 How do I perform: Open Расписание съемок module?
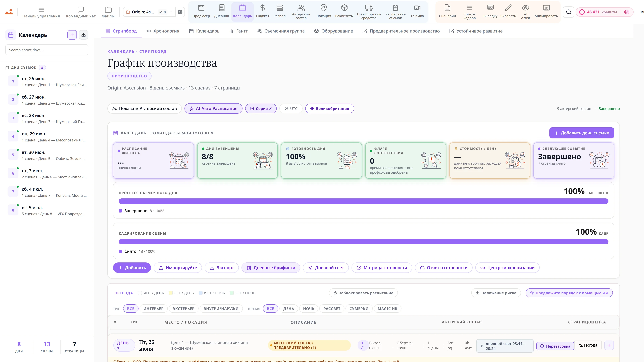point(395,12)
